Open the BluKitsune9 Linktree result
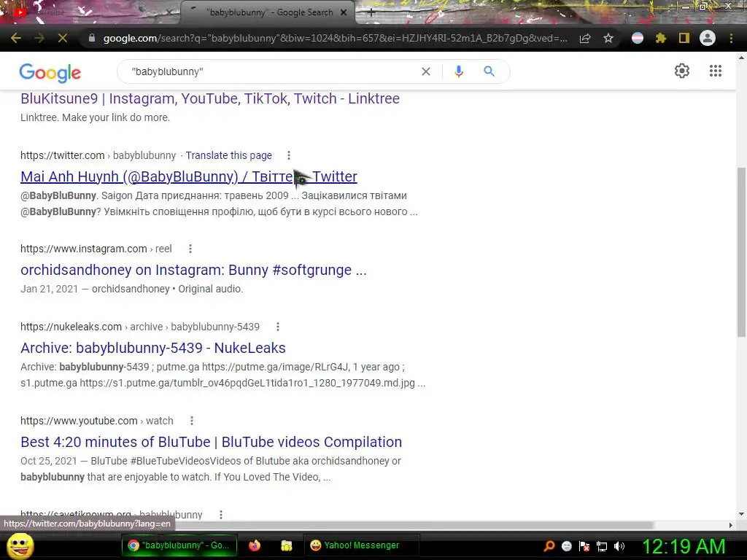747x560 pixels. (x=210, y=98)
